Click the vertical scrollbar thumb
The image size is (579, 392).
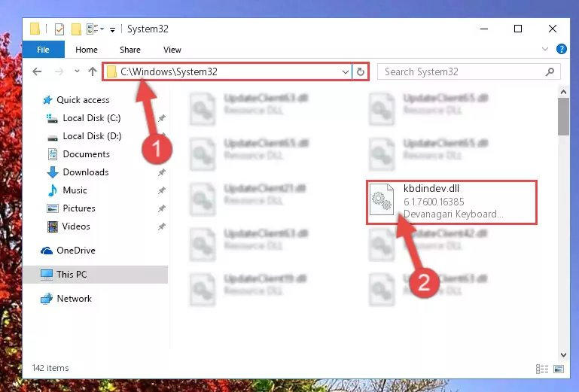click(x=563, y=117)
